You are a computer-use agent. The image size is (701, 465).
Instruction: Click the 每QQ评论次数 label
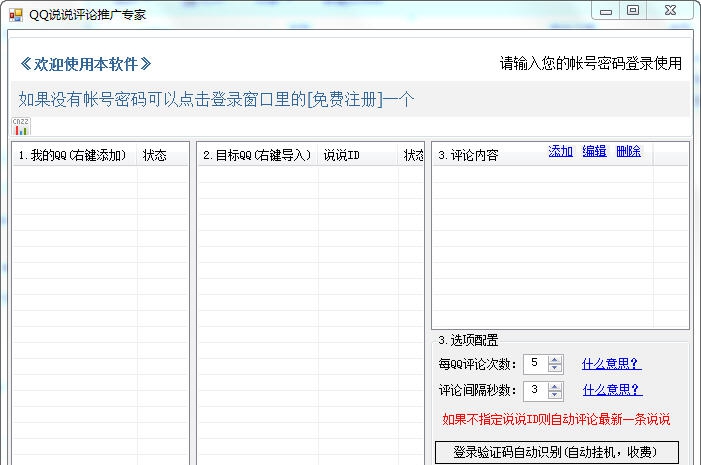477,364
